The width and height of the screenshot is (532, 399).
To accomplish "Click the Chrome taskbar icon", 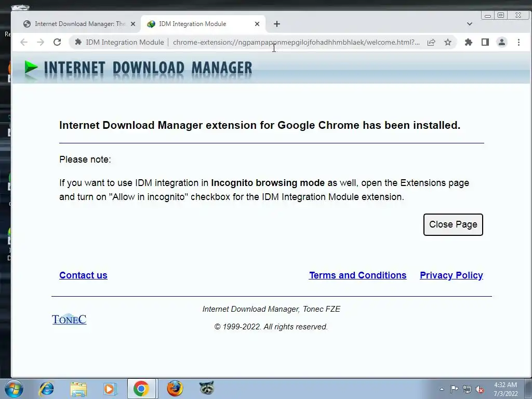I will pyautogui.click(x=141, y=389).
